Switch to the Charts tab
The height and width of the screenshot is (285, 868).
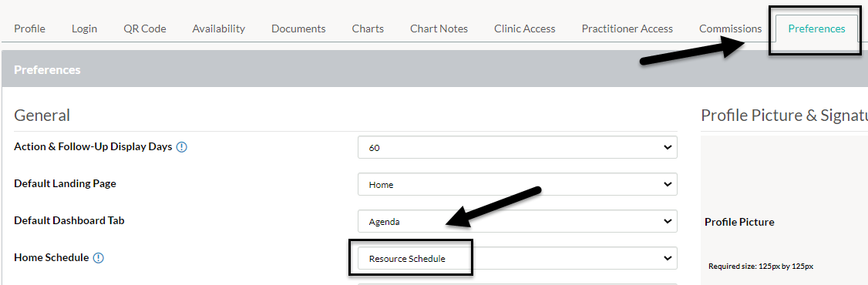pyautogui.click(x=368, y=28)
